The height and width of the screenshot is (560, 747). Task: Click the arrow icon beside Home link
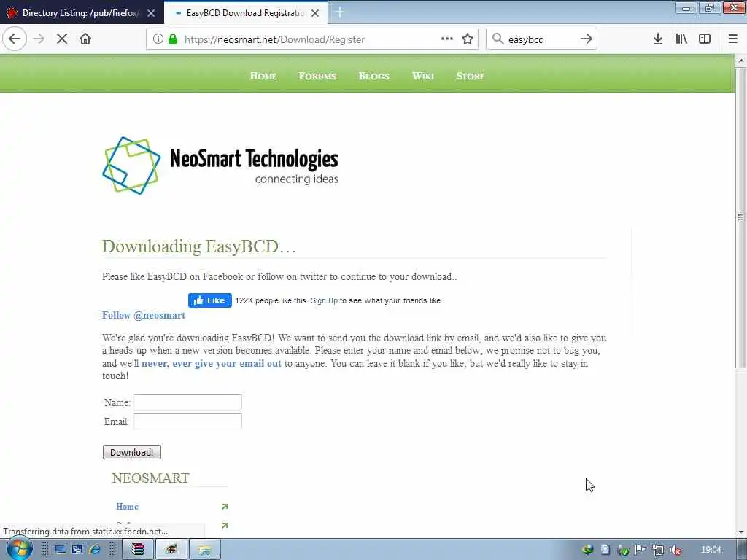[x=225, y=507]
